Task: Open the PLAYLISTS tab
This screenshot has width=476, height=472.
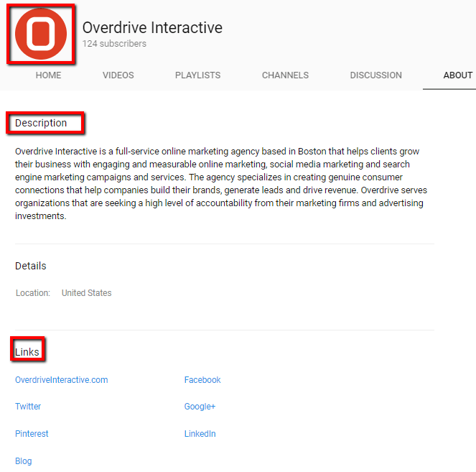Action: (197, 75)
